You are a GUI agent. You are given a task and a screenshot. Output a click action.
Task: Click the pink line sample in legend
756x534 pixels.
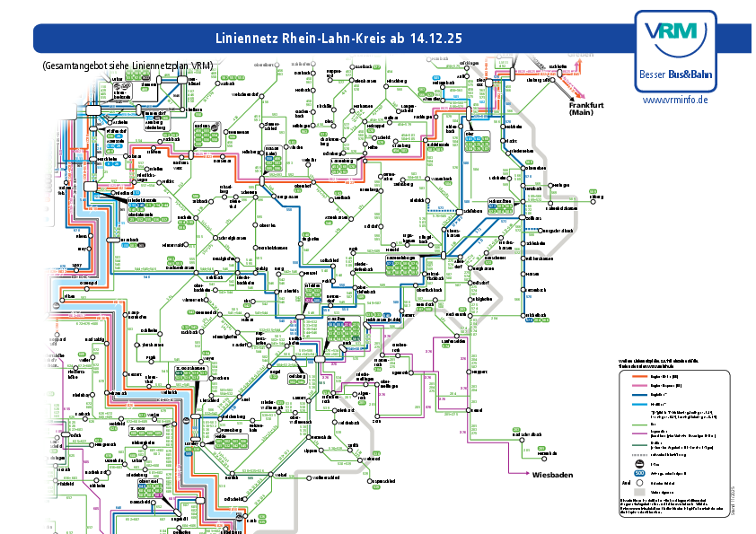click(x=637, y=383)
